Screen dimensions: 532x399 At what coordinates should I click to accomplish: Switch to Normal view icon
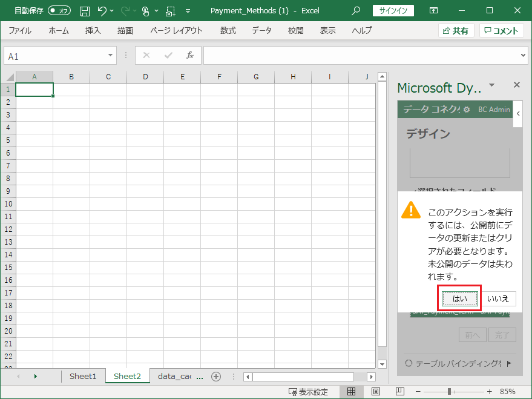coord(352,392)
